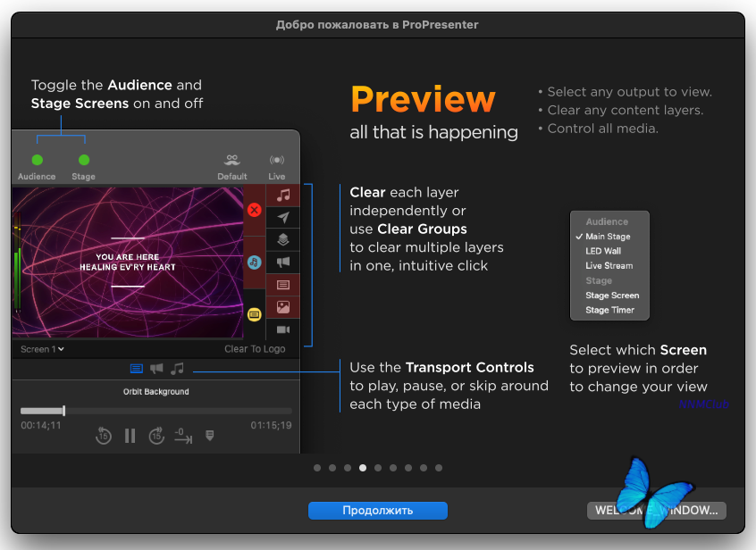Clear the slide layer text icon
This screenshot has width=756, height=550.
[x=283, y=285]
